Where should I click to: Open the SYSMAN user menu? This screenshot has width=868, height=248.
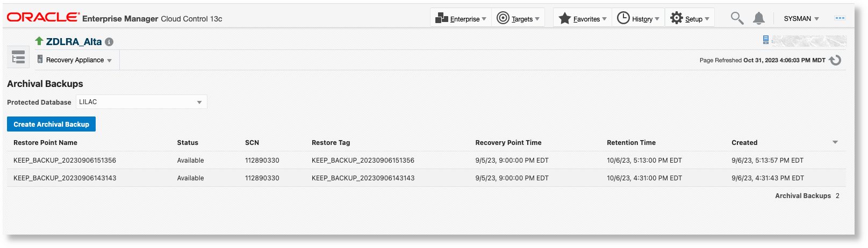point(801,19)
